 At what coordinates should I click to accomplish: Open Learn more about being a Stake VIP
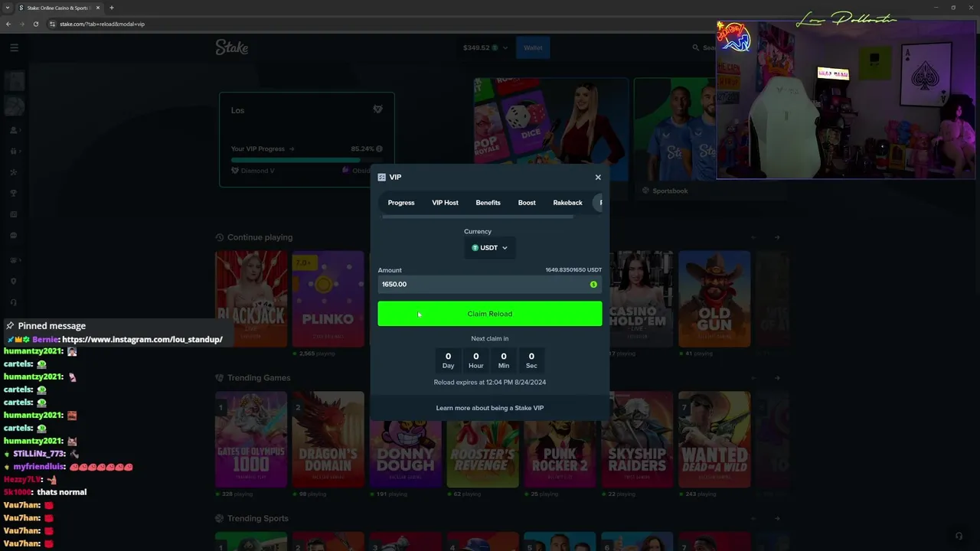point(490,408)
